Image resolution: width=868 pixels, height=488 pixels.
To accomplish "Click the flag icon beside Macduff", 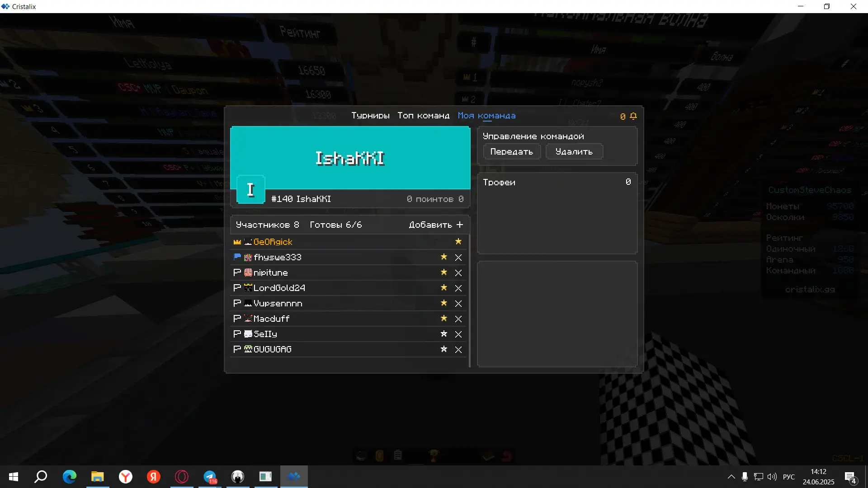I will (x=237, y=319).
